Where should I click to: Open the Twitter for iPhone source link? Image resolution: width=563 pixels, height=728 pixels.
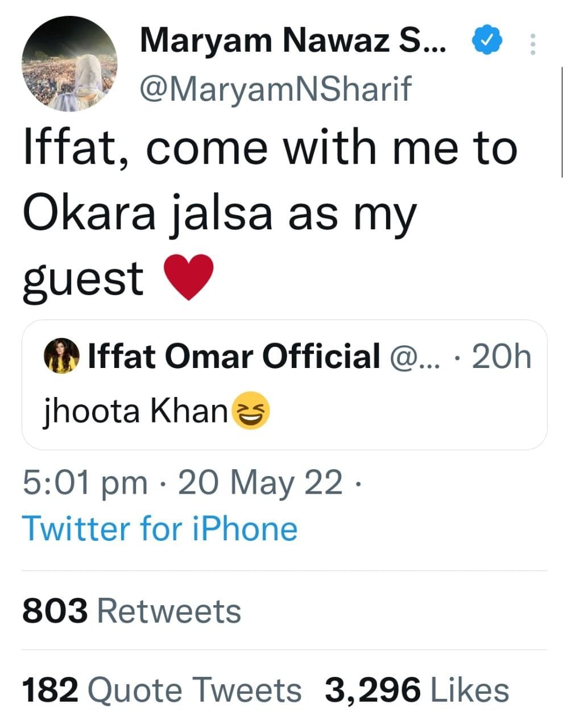click(160, 528)
